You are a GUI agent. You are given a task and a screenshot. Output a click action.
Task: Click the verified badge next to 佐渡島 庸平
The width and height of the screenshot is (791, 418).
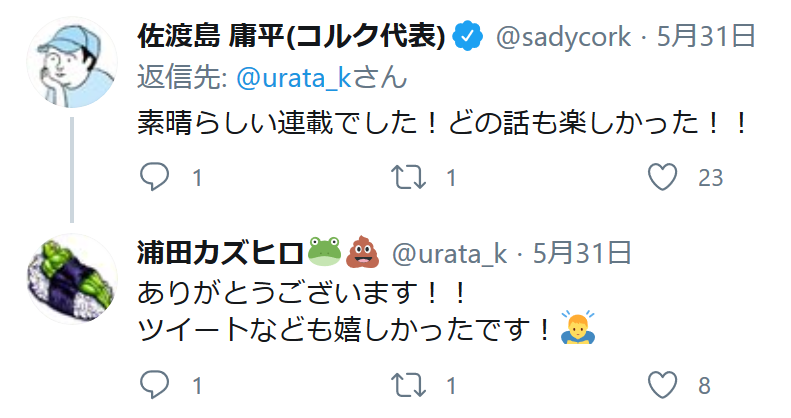[467, 37]
